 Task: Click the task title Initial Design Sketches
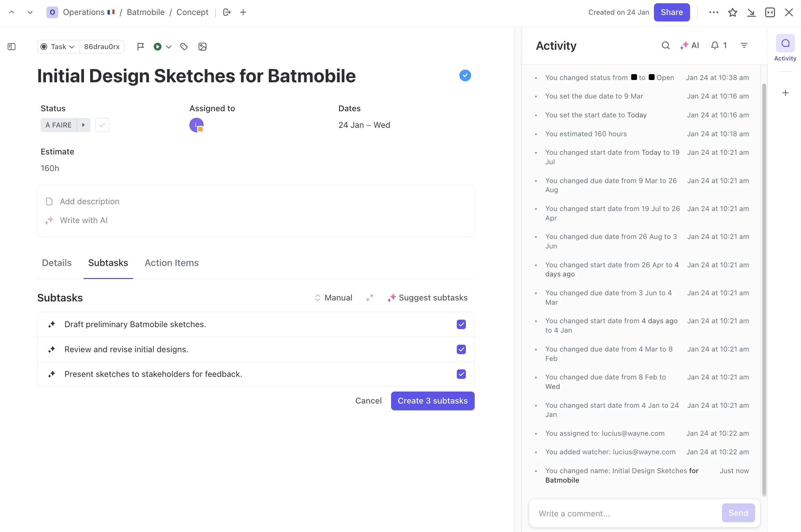click(196, 76)
